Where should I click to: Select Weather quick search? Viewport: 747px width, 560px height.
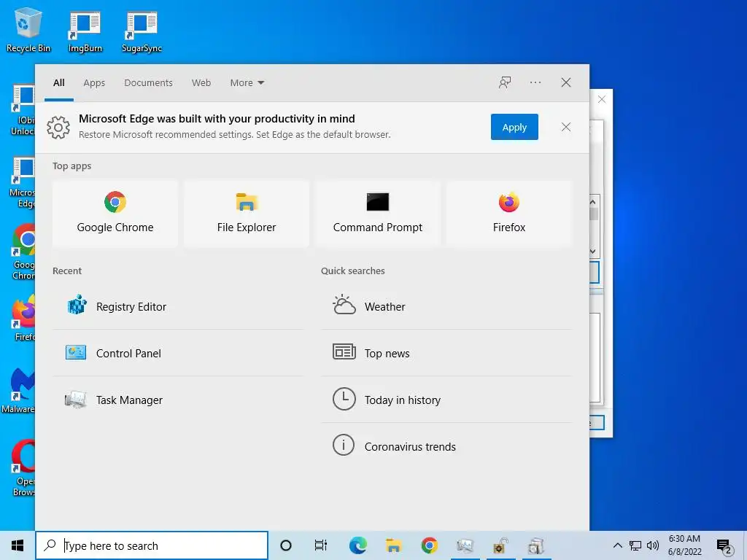point(446,306)
